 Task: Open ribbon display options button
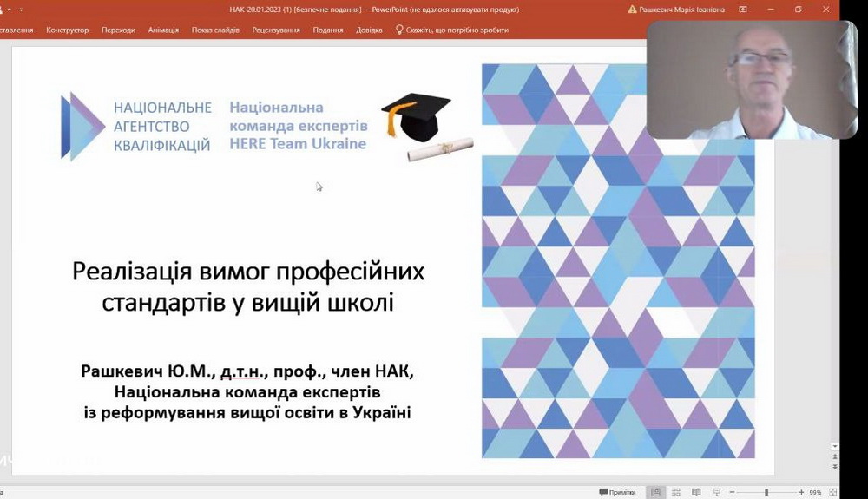coord(743,10)
